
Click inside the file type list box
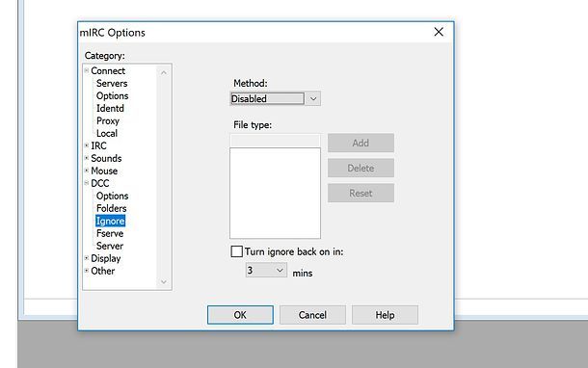(x=276, y=193)
